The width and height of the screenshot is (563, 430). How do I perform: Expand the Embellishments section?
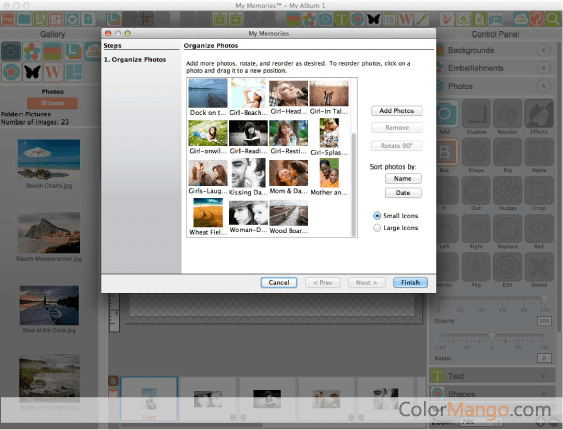click(x=544, y=68)
